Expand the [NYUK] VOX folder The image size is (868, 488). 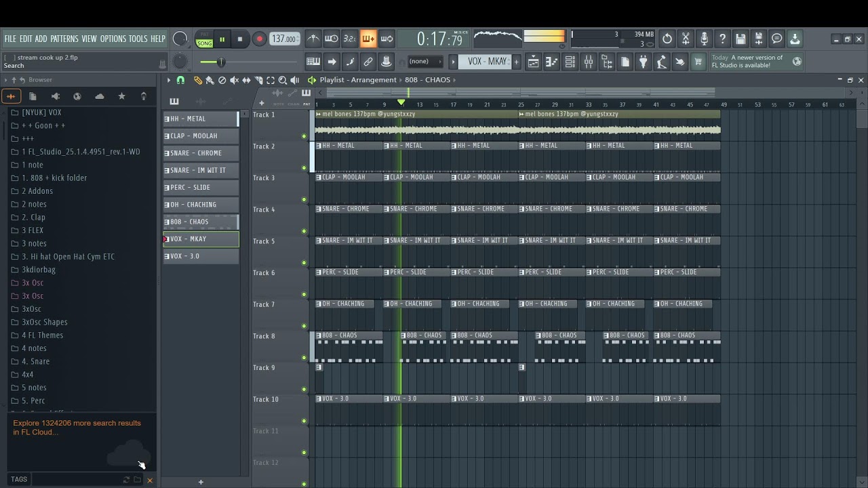pyautogui.click(x=41, y=113)
